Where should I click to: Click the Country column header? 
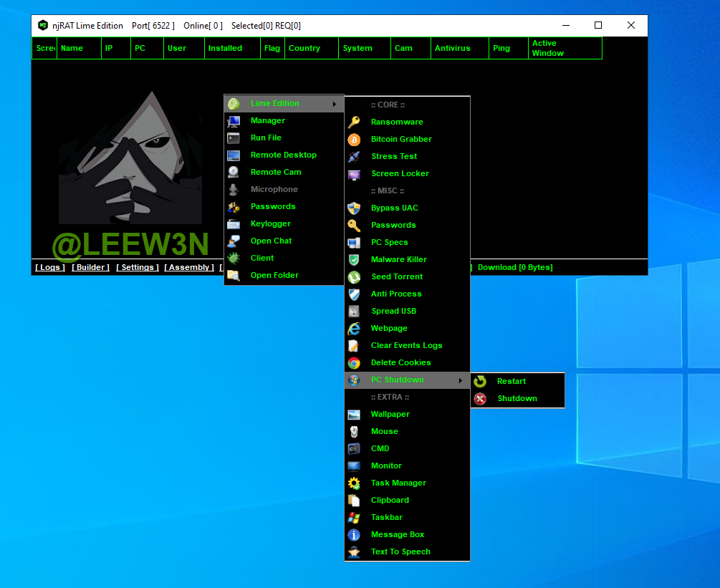pos(304,49)
